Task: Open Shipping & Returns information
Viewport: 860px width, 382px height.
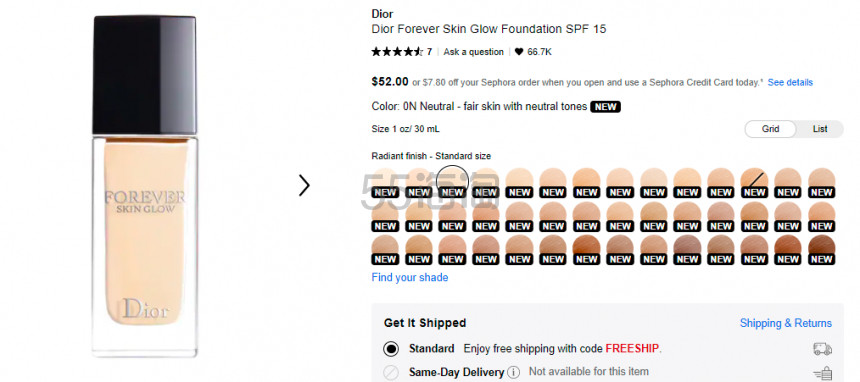Action: tap(785, 323)
